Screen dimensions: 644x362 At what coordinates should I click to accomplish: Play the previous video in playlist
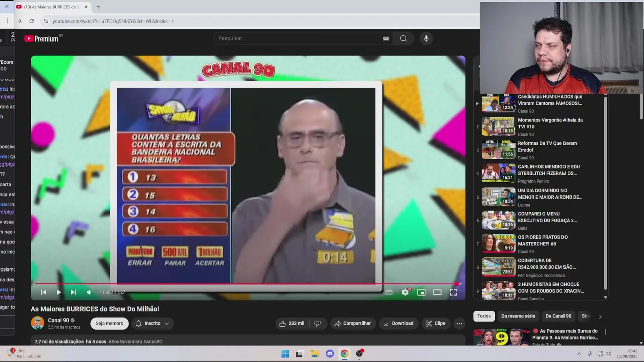click(44, 292)
